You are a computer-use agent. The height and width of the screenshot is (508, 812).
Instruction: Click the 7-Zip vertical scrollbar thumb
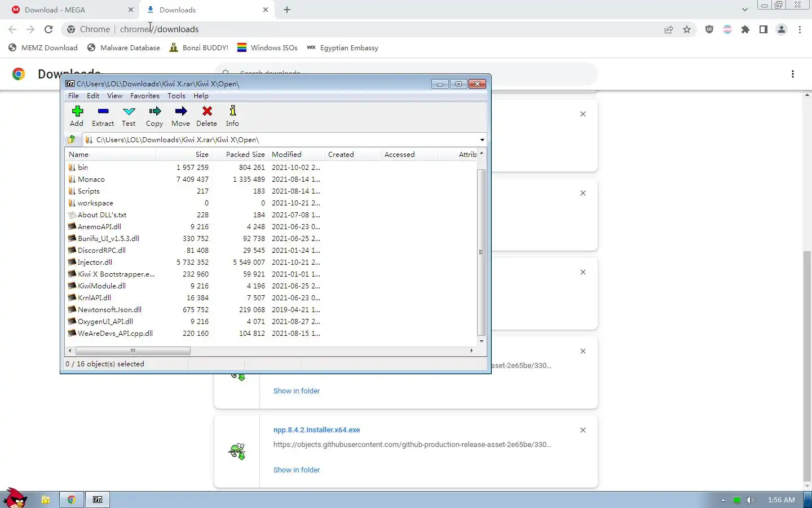coord(481,252)
